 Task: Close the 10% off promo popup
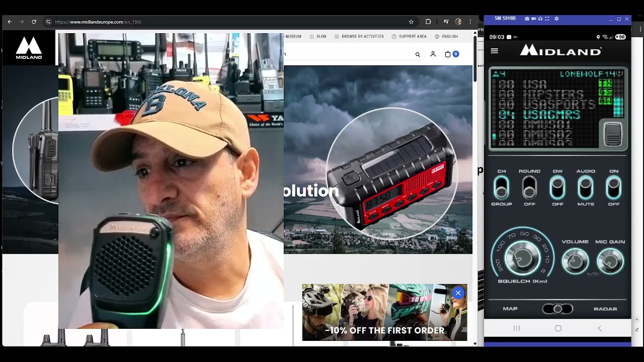point(458,293)
